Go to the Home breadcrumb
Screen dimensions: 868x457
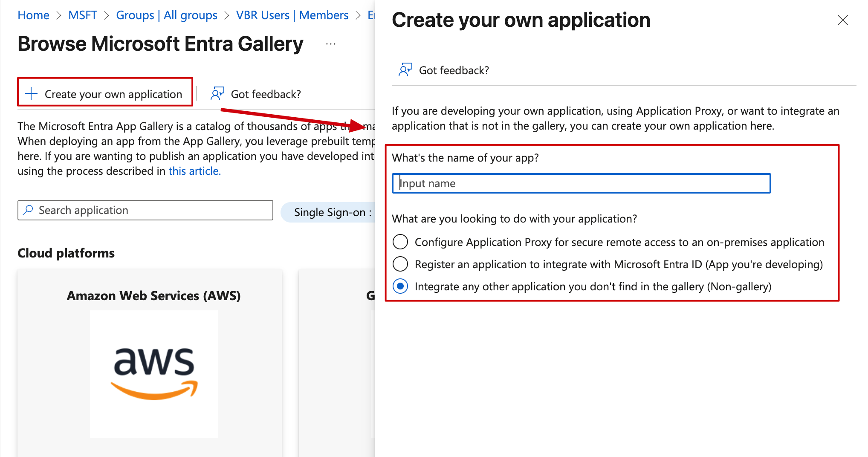(33, 15)
